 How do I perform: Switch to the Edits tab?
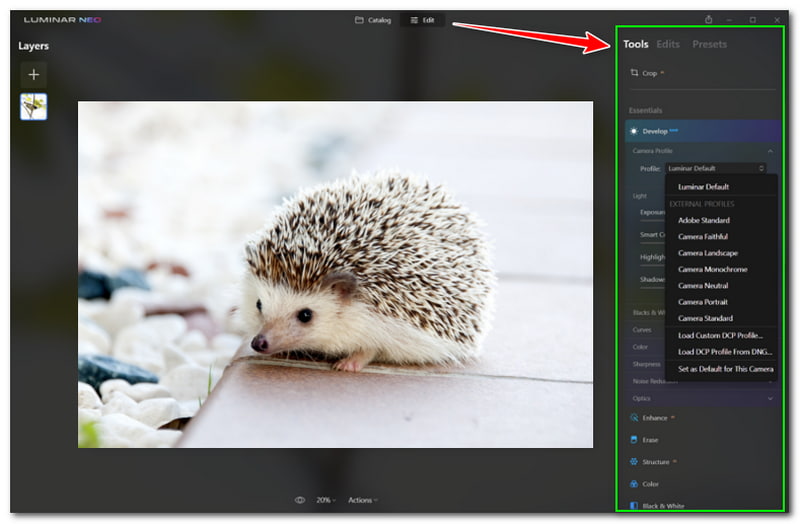pyautogui.click(x=668, y=44)
